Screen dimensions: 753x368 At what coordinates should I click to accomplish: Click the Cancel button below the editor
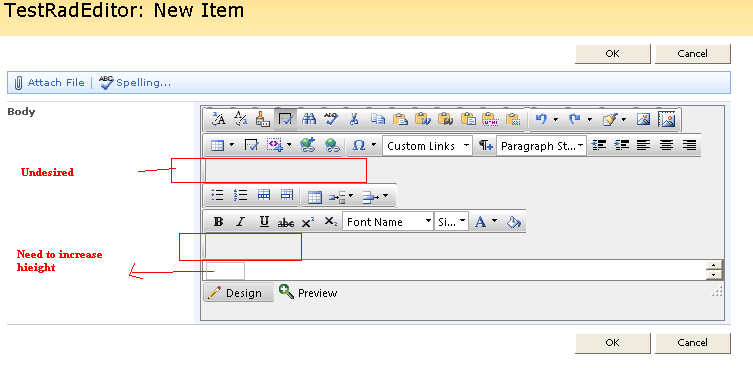click(x=692, y=343)
